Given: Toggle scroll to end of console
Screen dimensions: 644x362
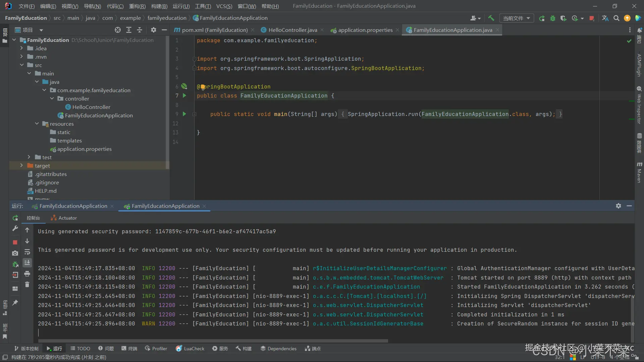Looking at the screenshot, I should [27, 262].
